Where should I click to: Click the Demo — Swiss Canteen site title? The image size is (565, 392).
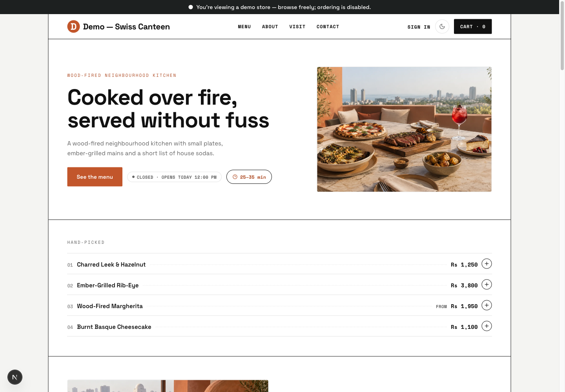126,27
